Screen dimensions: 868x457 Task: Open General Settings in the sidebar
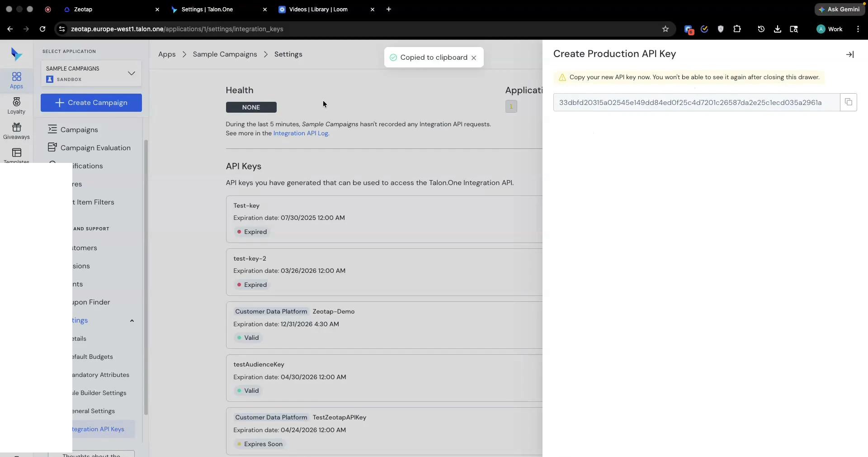(x=93, y=411)
